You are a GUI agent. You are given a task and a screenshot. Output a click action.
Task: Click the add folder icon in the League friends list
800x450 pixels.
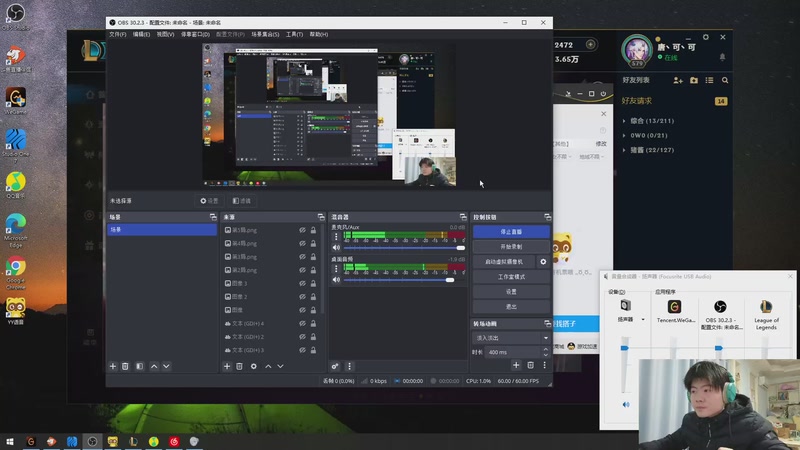[694, 80]
